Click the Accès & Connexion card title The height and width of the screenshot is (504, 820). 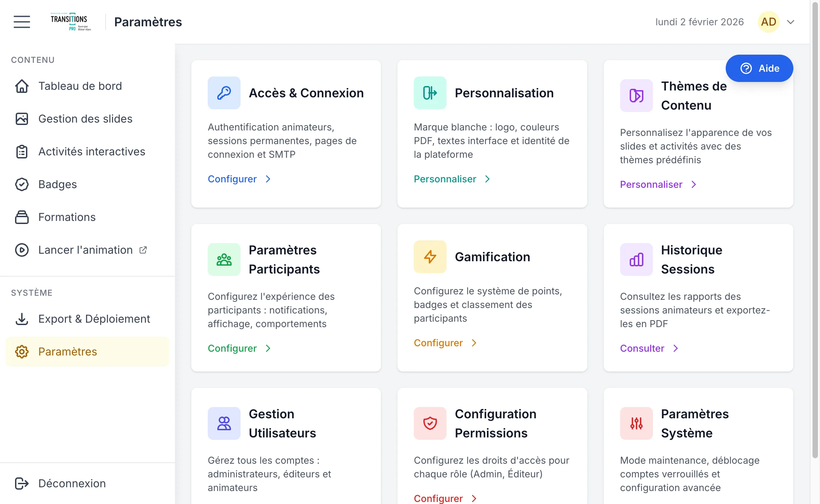(306, 93)
